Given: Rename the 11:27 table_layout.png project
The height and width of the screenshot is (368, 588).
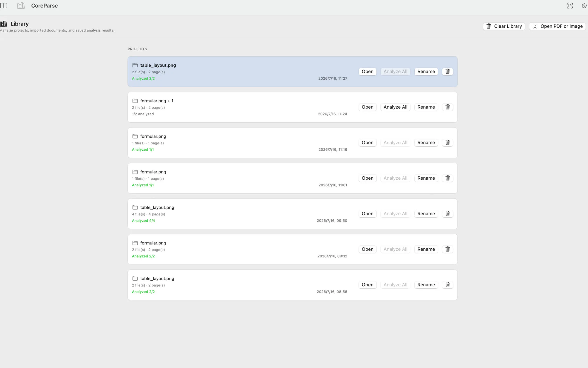Looking at the screenshot, I should click(426, 72).
